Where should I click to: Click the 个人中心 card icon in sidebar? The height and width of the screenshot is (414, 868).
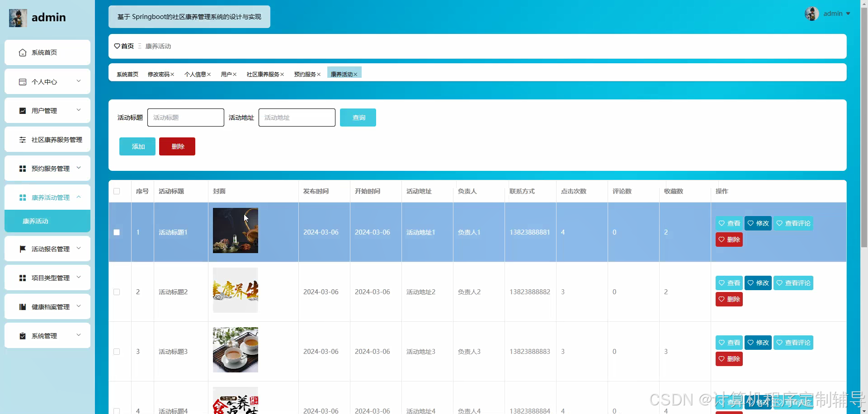tap(23, 82)
